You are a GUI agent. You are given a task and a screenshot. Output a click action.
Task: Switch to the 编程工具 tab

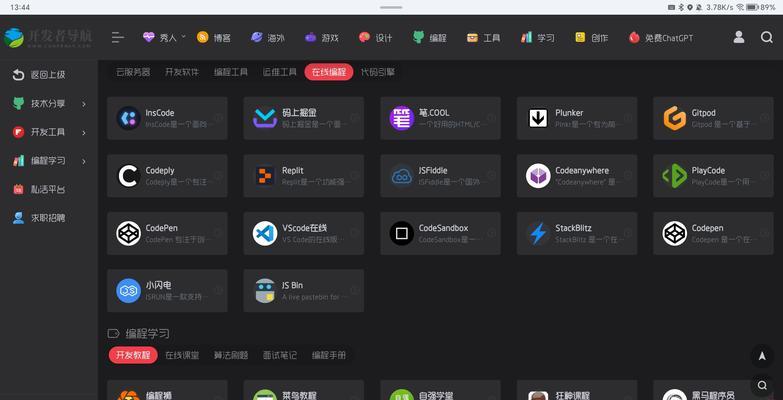231,72
